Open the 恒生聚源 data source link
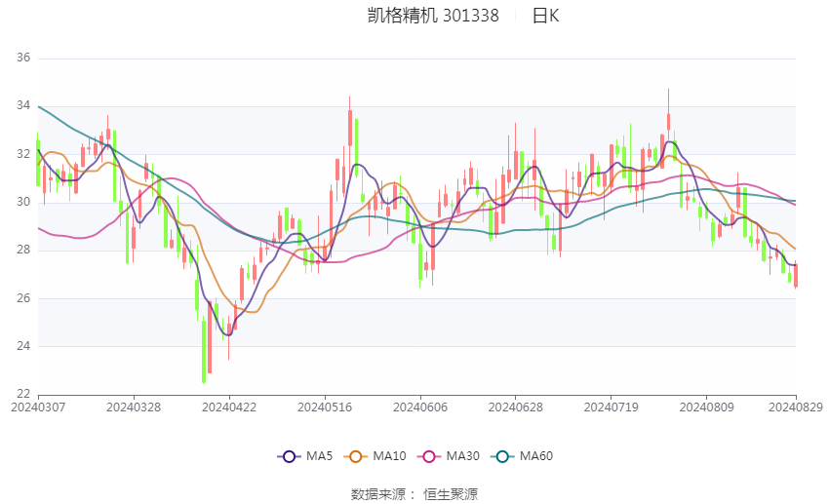 tap(451, 494)
